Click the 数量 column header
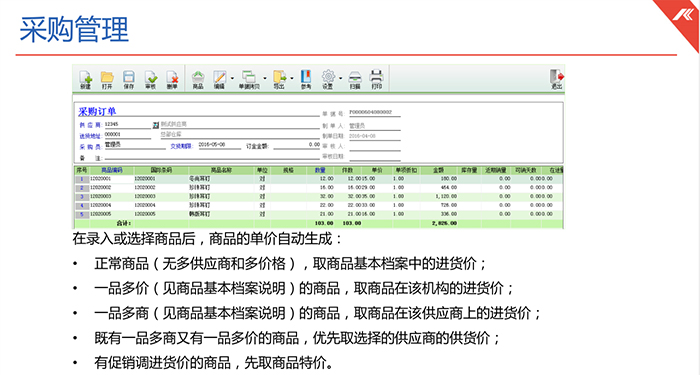The height and width of the screenshot is (375, 700). [x=320, y=170]
